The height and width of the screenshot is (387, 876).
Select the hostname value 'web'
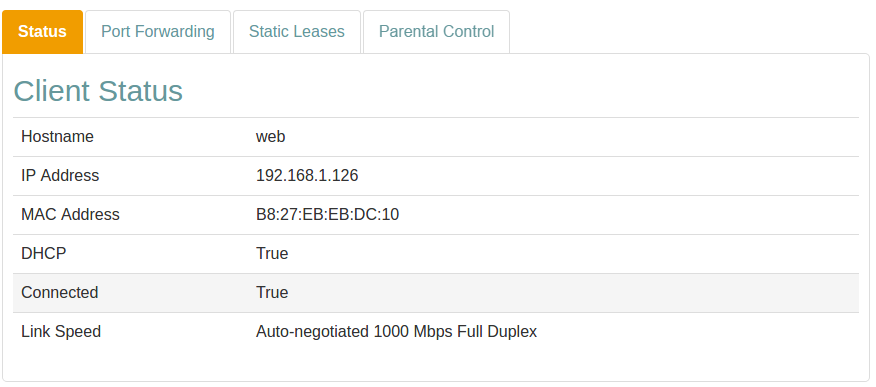pyautogui.click(x=270, y=136)
